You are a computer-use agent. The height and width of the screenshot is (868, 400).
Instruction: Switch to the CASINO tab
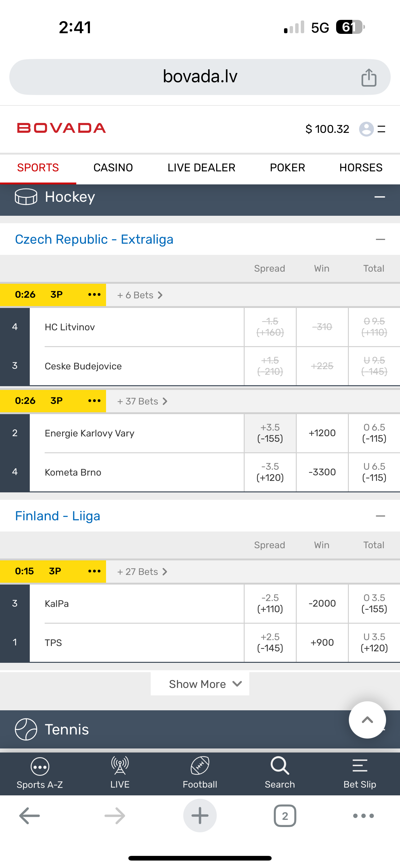click(x=113, y=168)
